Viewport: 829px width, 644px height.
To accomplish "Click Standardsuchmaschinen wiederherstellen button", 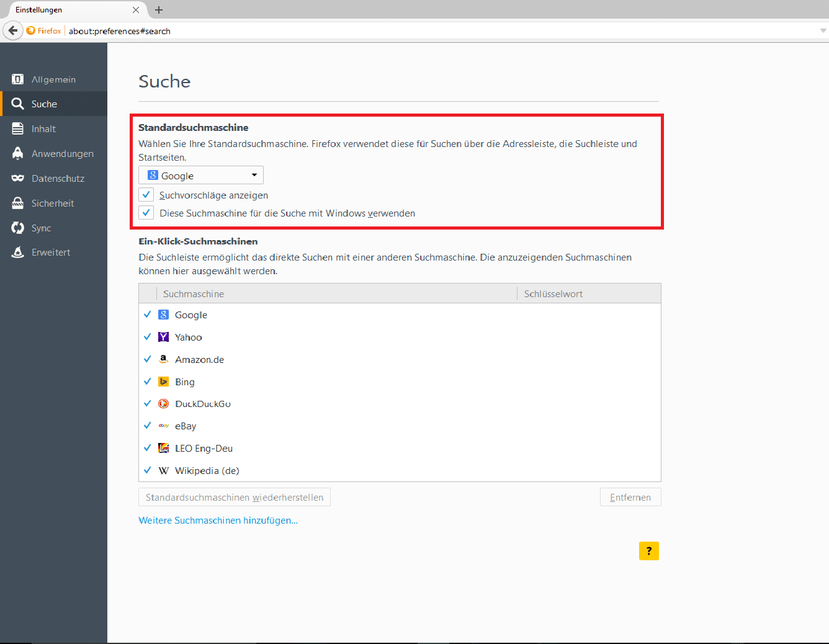I will (x=234, y=498).
